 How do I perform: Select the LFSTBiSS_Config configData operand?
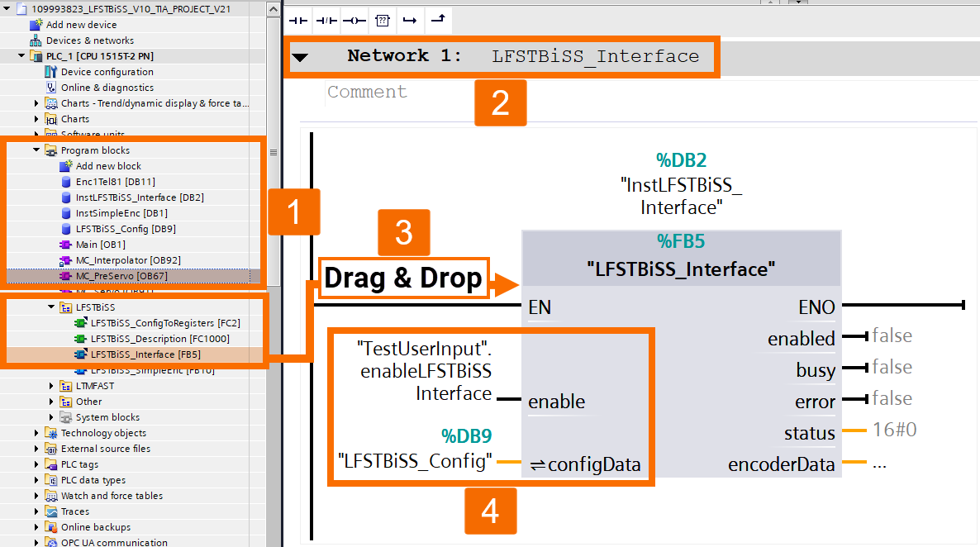coord(415,461)
